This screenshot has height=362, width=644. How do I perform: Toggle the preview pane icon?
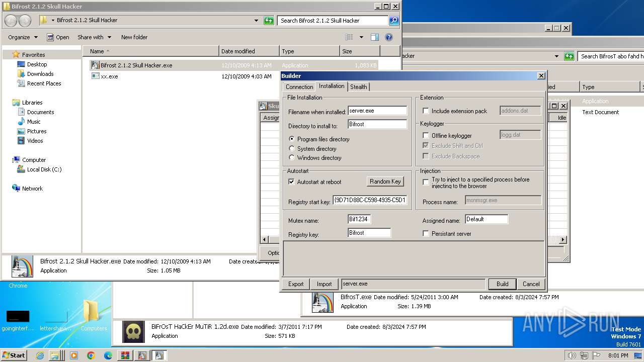tap(374, 37)
